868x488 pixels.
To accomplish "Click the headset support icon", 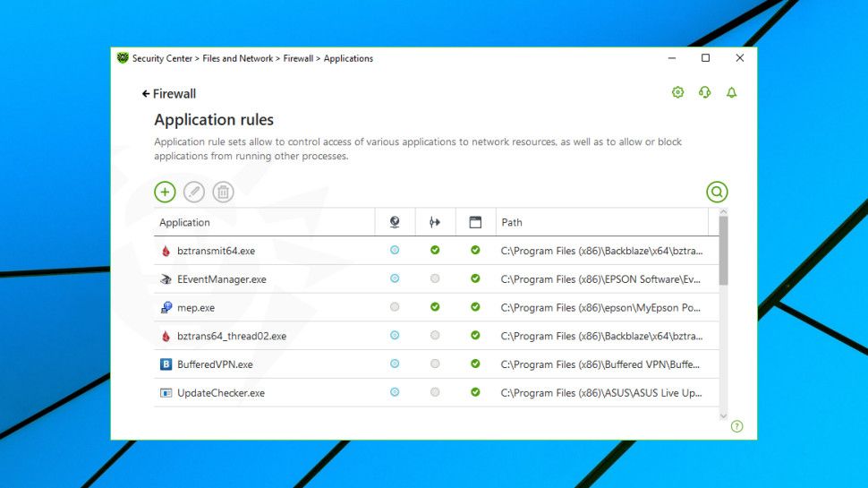I will [704, 92].
